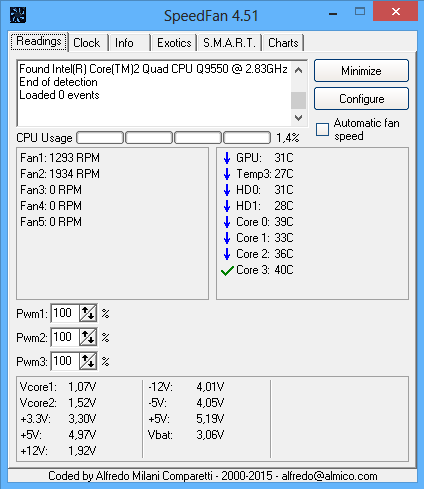Enable the Automatic fan speed checkbox
This screenshot has height=489, width=424.
[322, 130]
